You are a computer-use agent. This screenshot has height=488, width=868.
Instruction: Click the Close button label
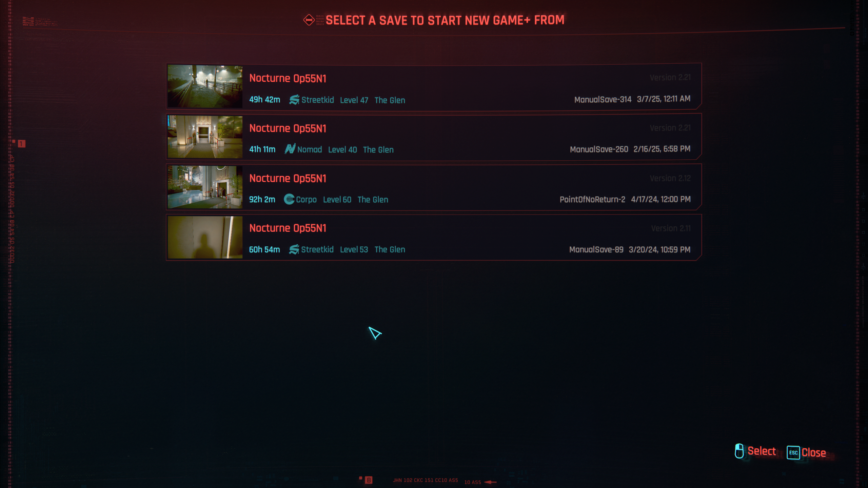(x=814, y=452)
